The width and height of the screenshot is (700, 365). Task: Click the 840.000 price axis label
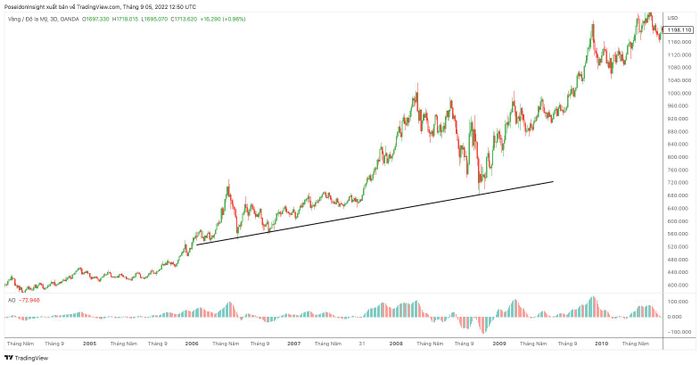(679, 144)
